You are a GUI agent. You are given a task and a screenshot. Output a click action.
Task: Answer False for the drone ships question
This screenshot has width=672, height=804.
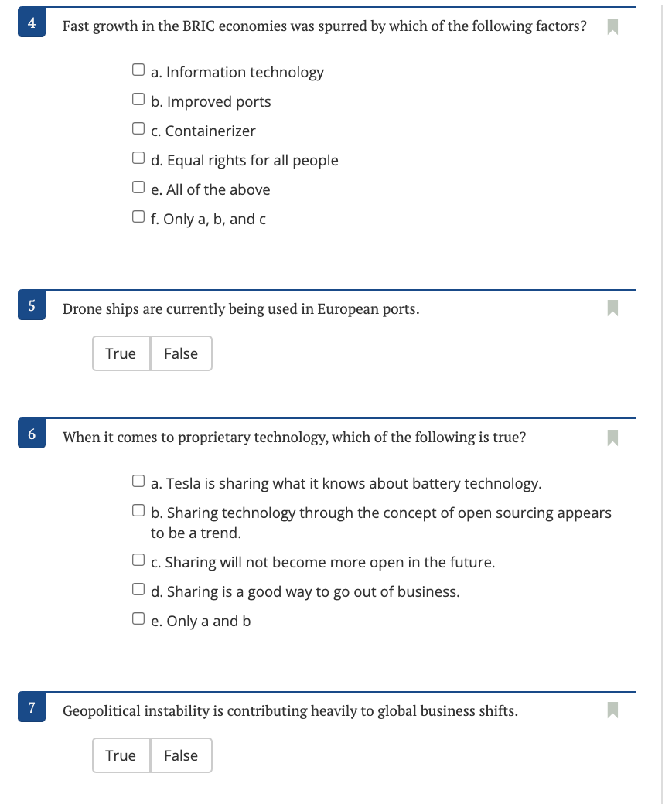[181, 353]
